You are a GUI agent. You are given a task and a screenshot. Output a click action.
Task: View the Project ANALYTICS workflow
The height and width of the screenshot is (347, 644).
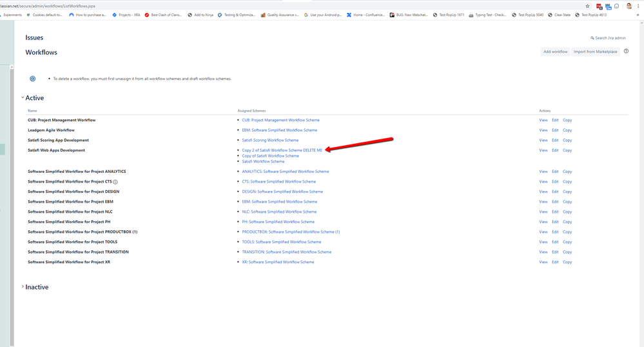pos(543,172)
